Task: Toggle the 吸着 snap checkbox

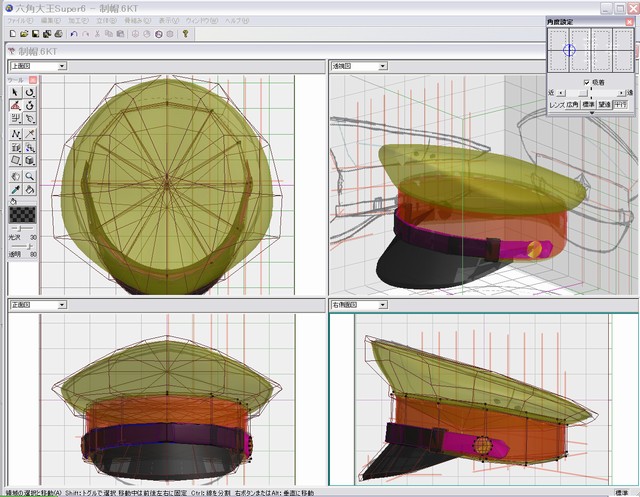Action: point(586,82)
